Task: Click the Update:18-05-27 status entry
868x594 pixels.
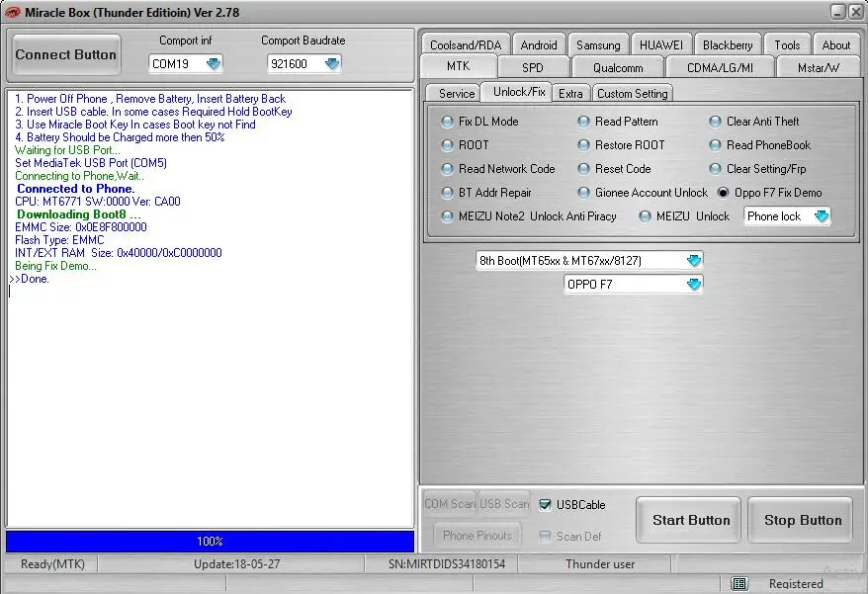Action: [237, 564]
